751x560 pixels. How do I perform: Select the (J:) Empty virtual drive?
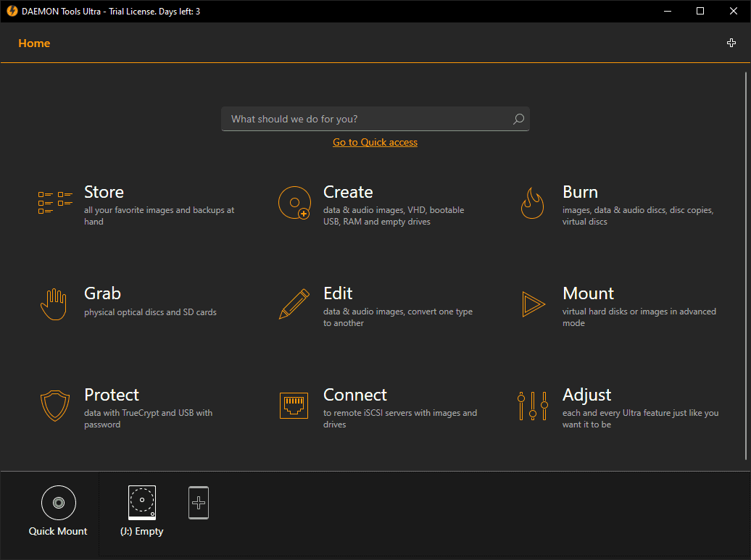(142, 503)
